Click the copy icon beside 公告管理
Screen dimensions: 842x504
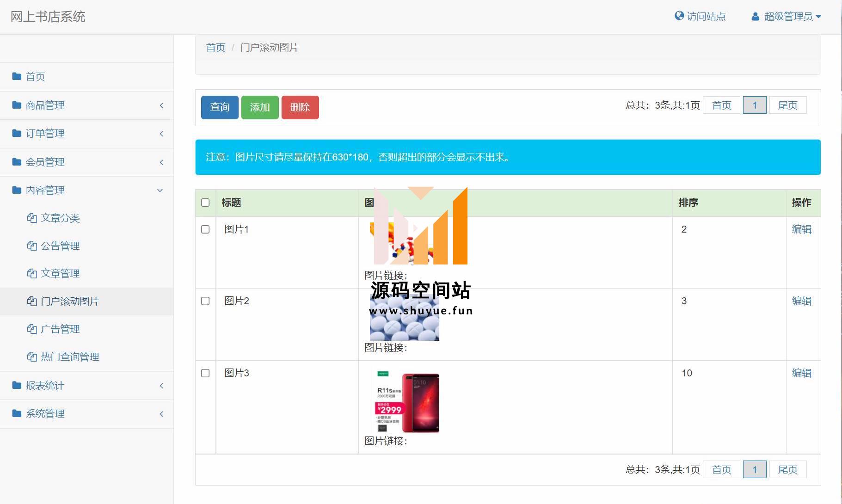click(32, 246)
